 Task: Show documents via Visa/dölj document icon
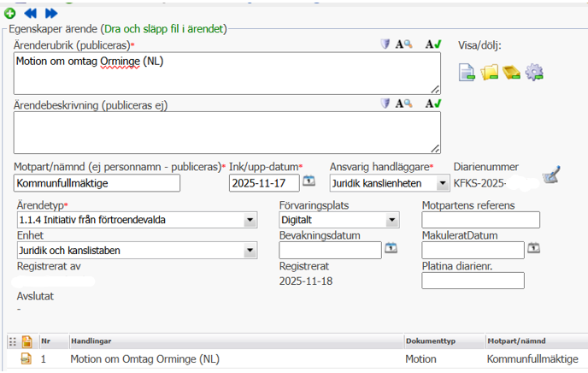coord(467,72)
